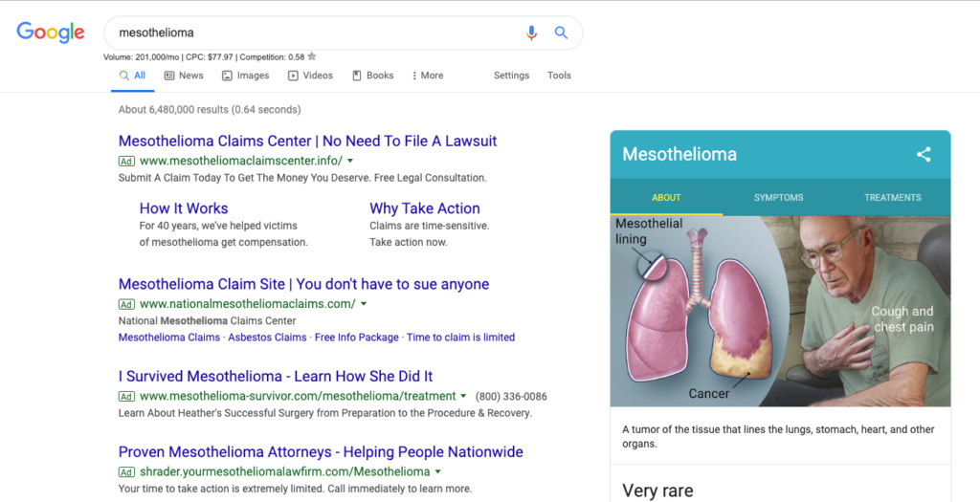Click the Google logo

[51, 32]
